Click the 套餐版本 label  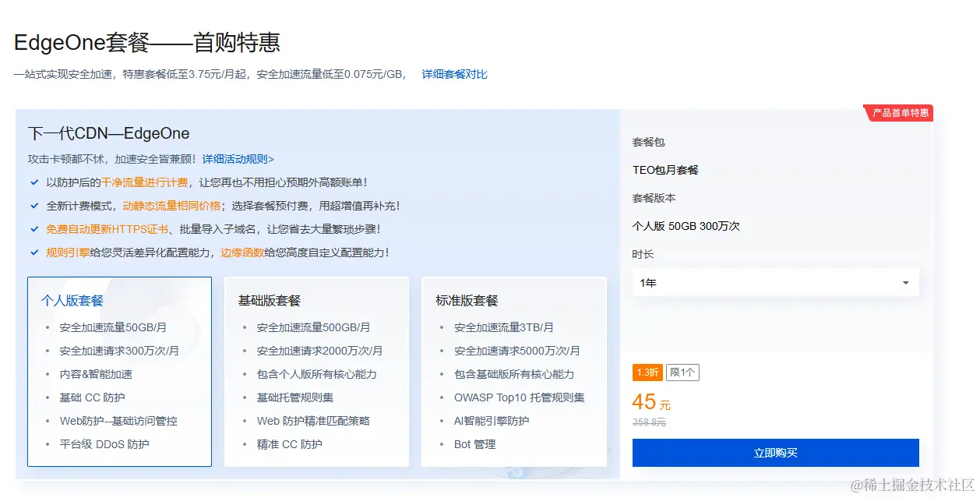click(x=654, y=198)
